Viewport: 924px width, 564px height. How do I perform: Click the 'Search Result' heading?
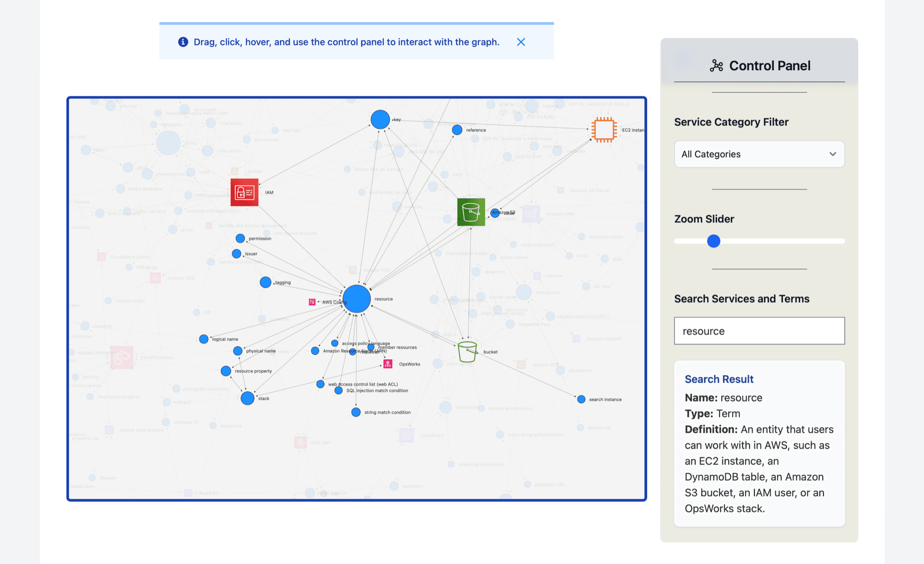(719, 379)
